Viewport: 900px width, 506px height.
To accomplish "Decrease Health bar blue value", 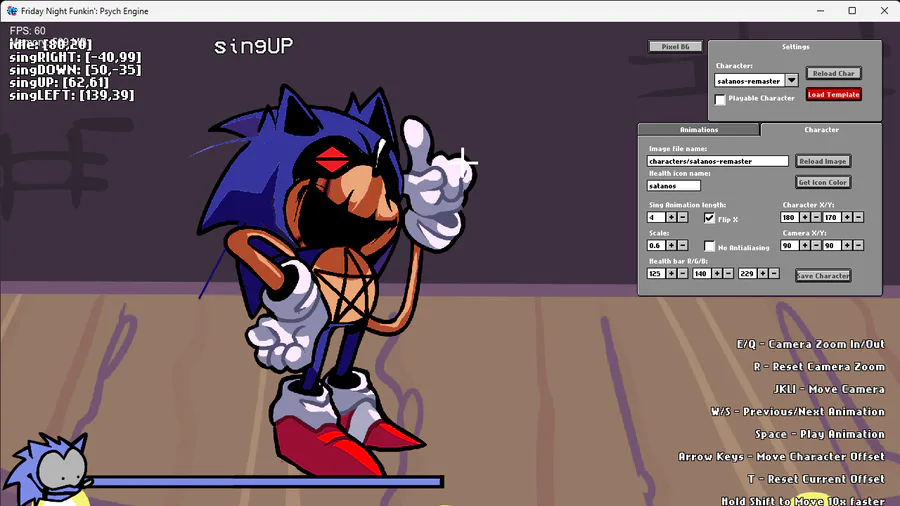I will (x=774, y=274).
